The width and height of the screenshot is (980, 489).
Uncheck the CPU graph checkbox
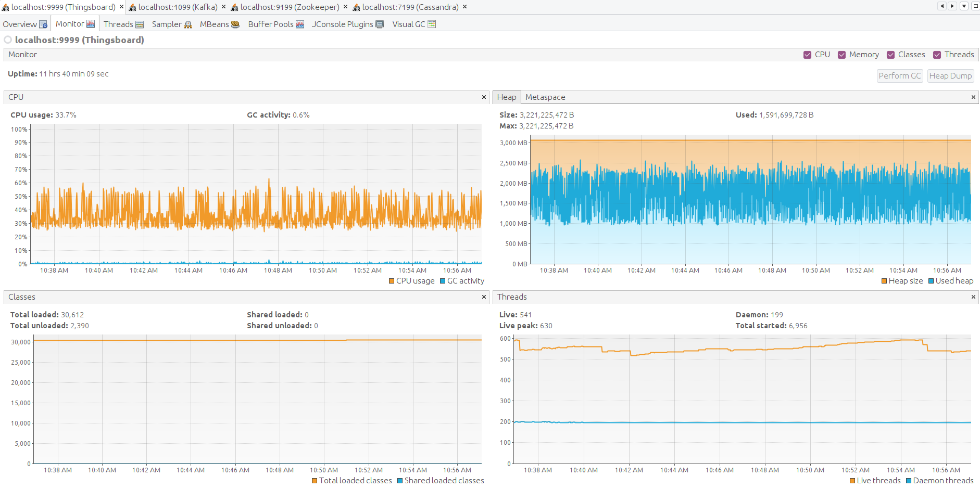[807, 55]
